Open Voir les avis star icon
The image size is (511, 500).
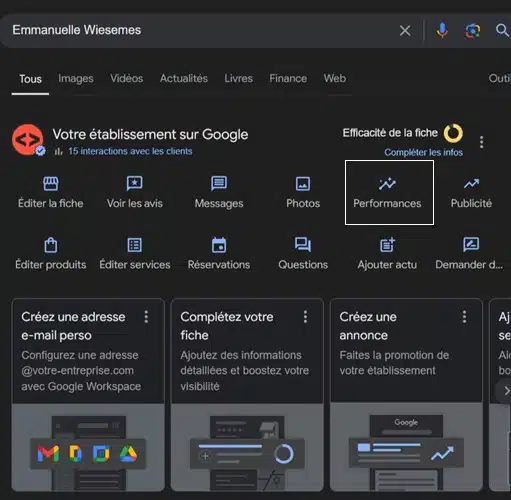[x=135, y=183]
